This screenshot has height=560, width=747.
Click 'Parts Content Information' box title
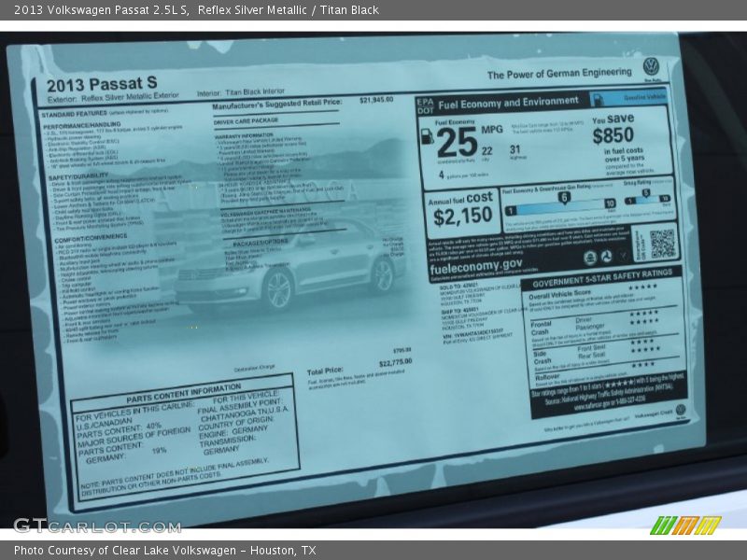point(183,393)
